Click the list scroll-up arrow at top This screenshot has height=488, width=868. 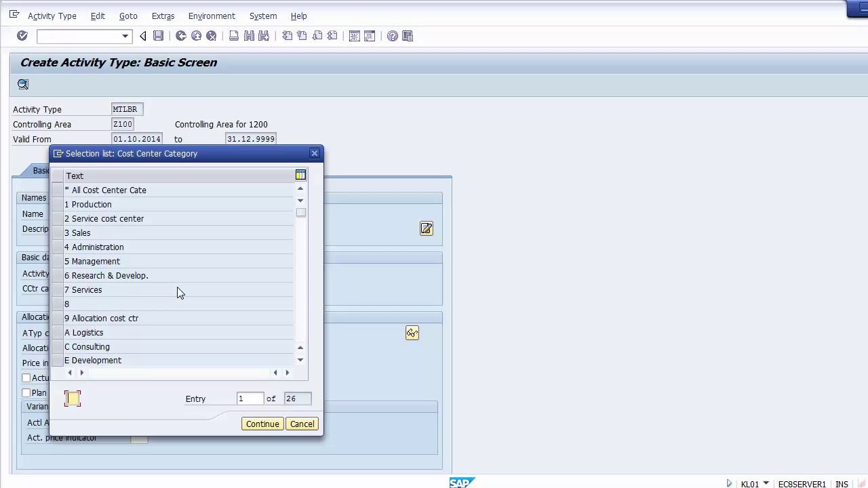(x=300, y=189)
